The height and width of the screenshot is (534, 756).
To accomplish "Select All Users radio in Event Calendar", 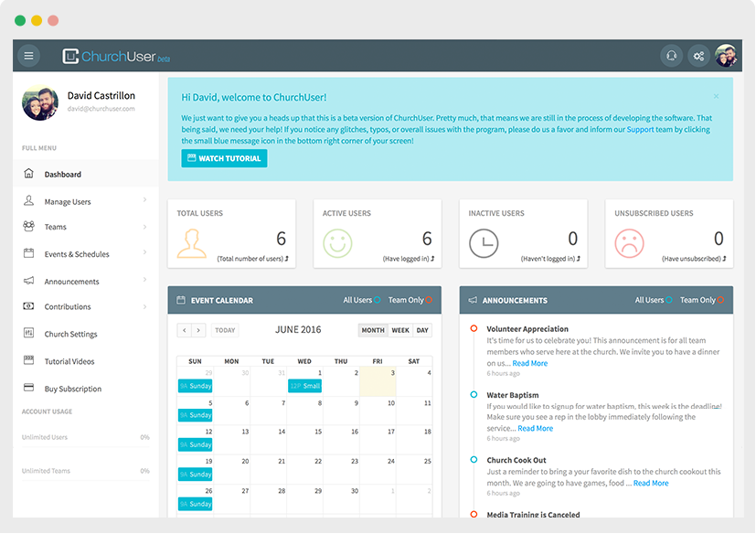I will [377, 300].
